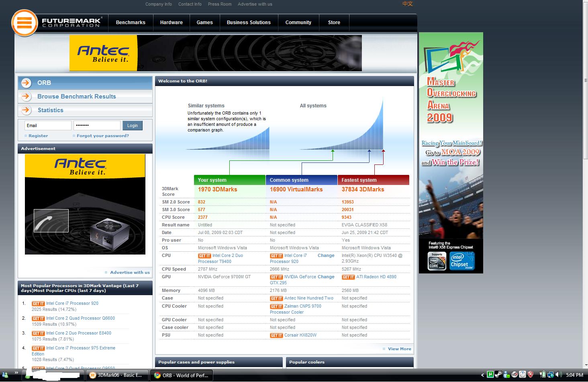Click GET IT badge for Corsair HX620W
The image size is (588, 382).
pyautogui.click(x=276, y=335)
